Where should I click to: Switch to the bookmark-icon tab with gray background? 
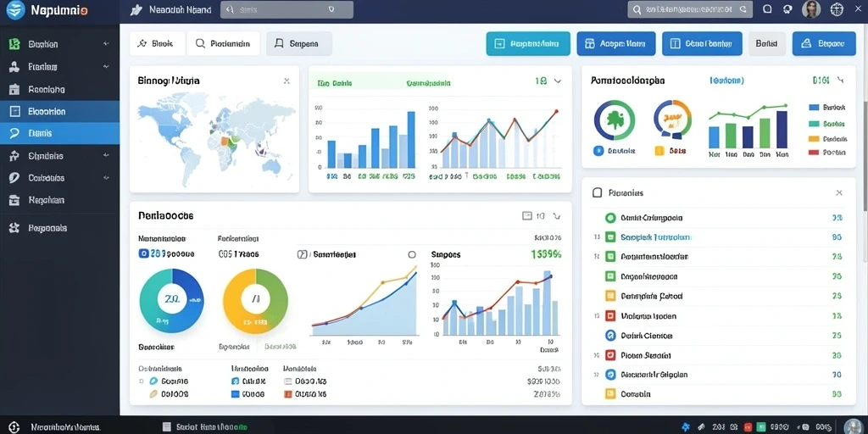tap(299, 43)
